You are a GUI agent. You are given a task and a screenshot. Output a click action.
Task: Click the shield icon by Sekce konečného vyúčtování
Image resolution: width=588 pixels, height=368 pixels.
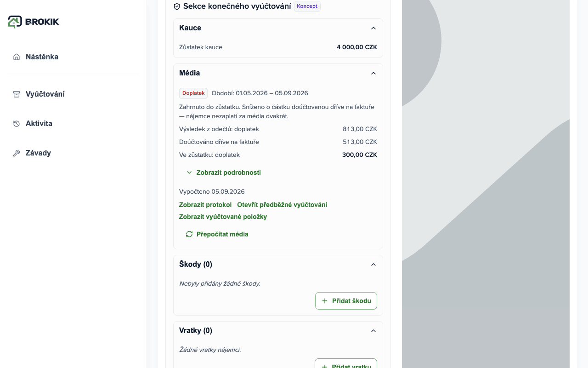(177, 6)
